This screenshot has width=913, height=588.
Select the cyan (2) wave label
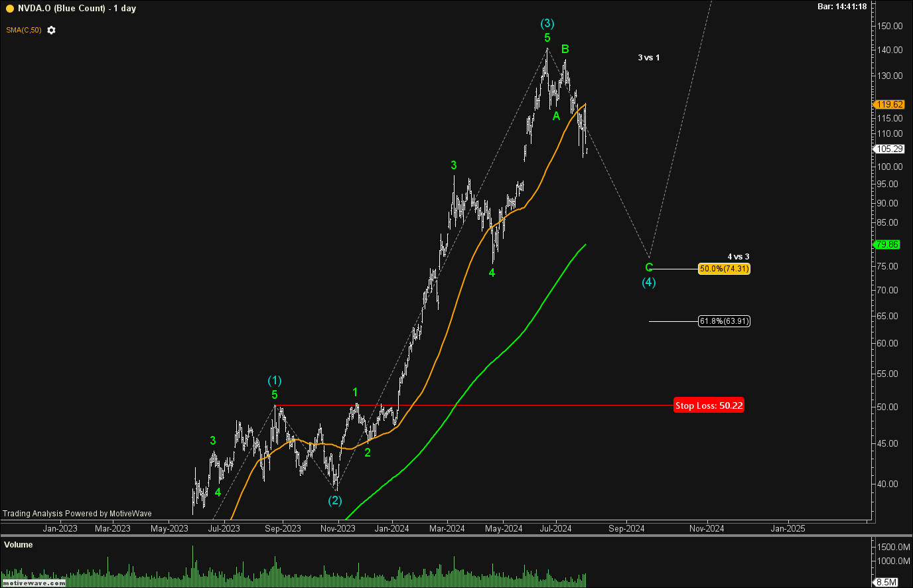(x=335, y=500)
